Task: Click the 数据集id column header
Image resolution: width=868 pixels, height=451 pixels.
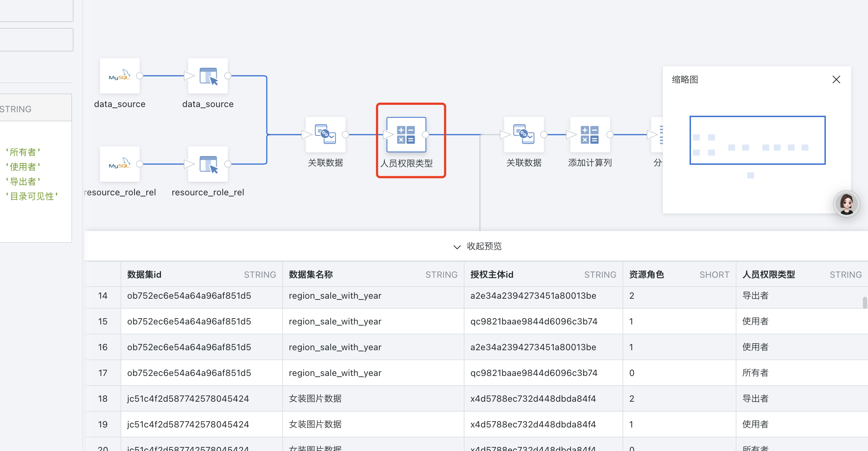Action: [x=144, y=274]
